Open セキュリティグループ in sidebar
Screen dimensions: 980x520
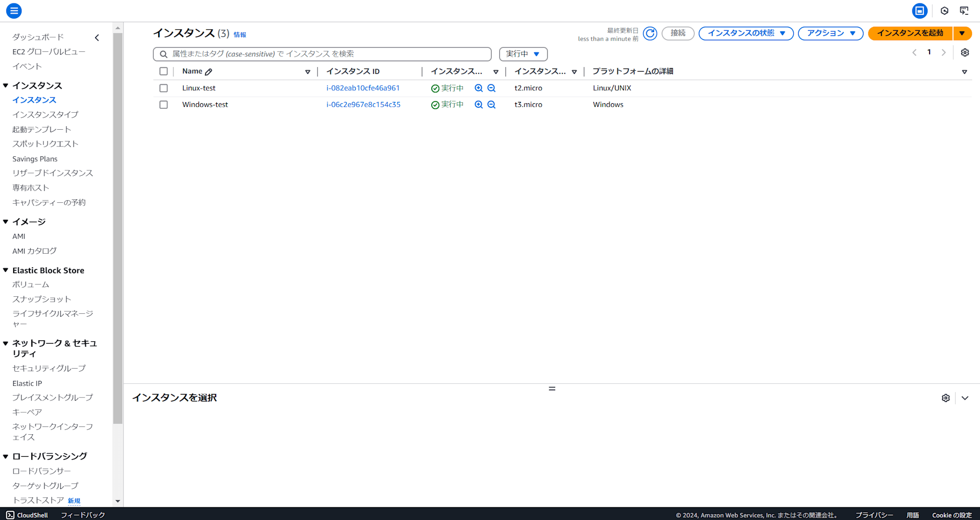click(49, 368)
